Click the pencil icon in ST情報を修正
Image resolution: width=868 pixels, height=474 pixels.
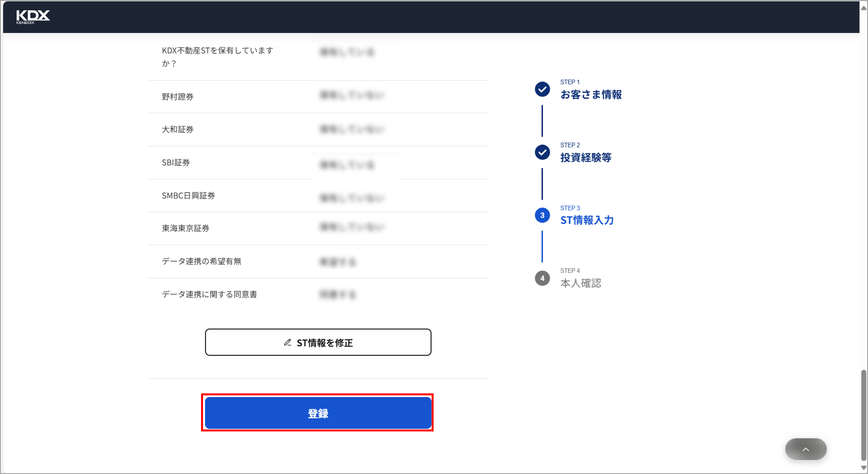[287, 342]
